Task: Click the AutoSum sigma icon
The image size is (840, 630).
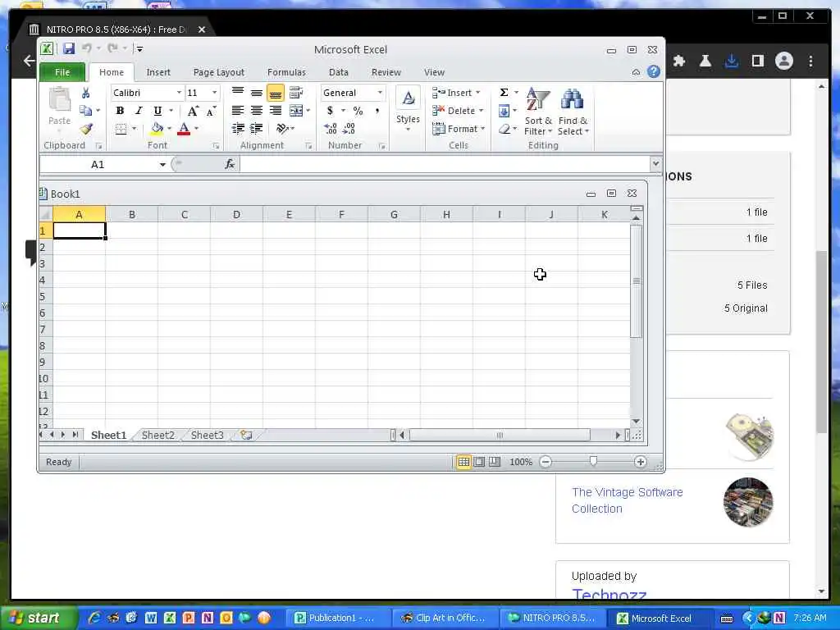Action: coord(504,93)
